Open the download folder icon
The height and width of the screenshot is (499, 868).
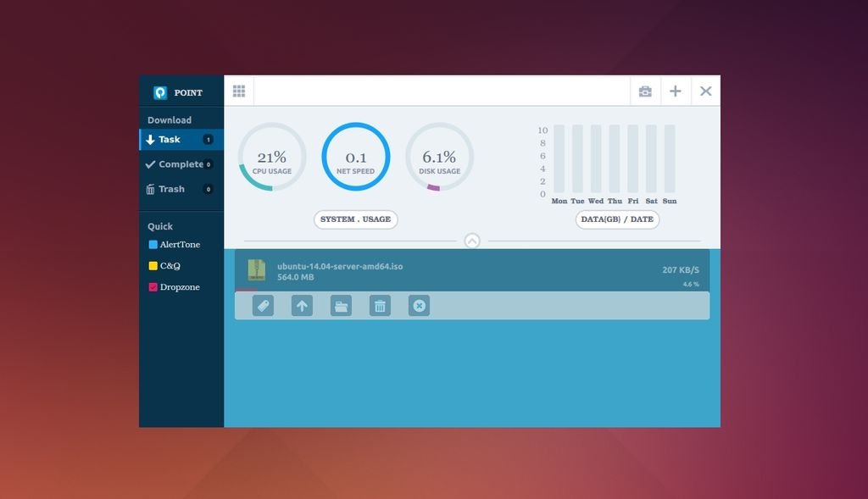tap(341, 306)
